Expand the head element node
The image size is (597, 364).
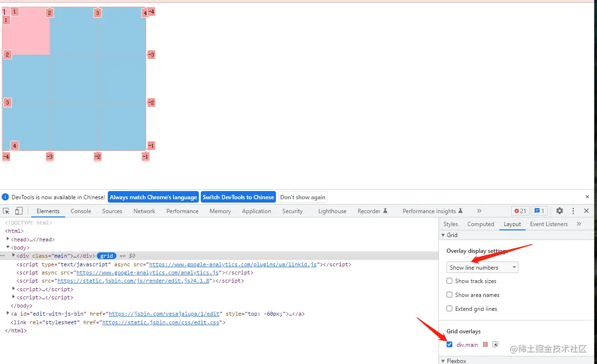(8, 239)
